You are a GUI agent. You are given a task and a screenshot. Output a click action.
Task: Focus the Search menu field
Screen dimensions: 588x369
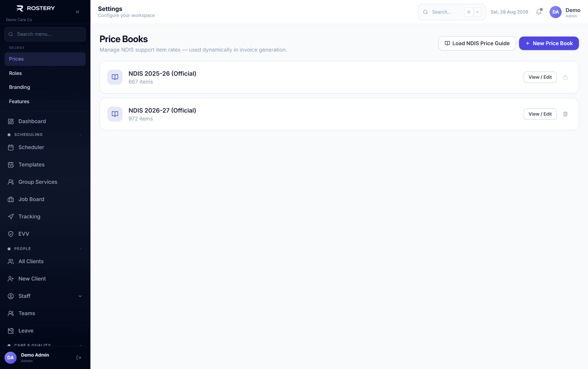pyautogui.click(x=45, y=34)
